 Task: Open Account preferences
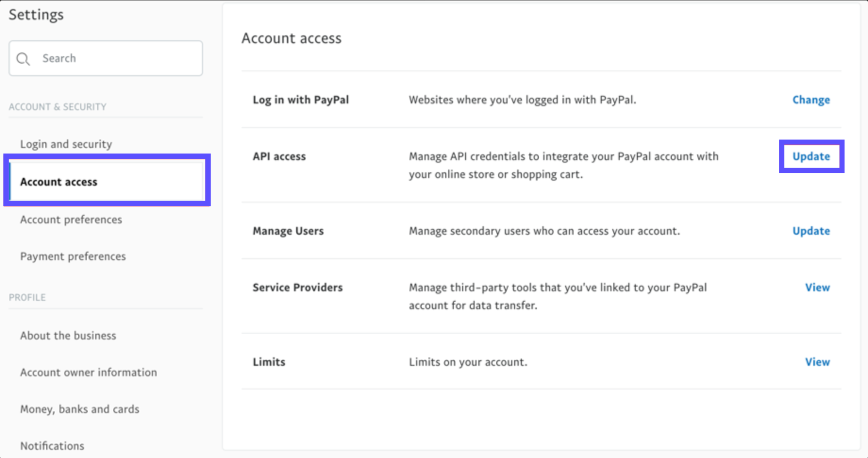71,220
